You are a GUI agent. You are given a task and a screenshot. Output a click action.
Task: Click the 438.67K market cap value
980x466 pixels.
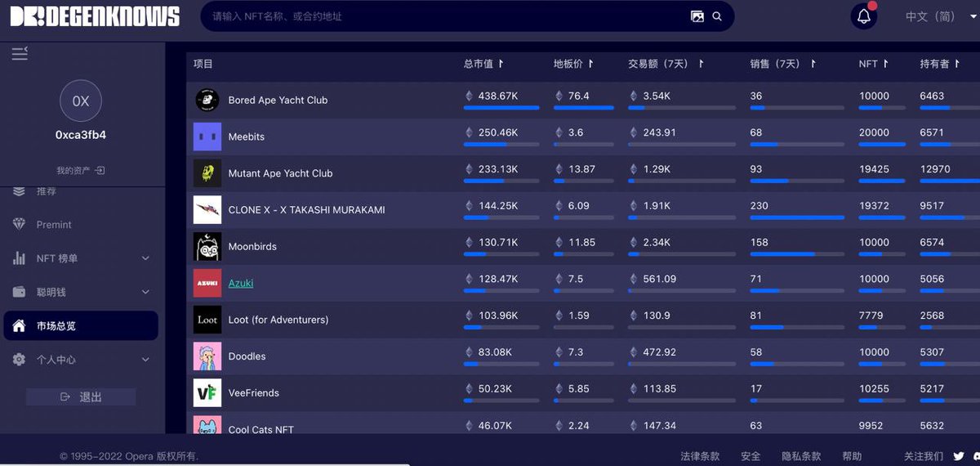coord(498,96)
